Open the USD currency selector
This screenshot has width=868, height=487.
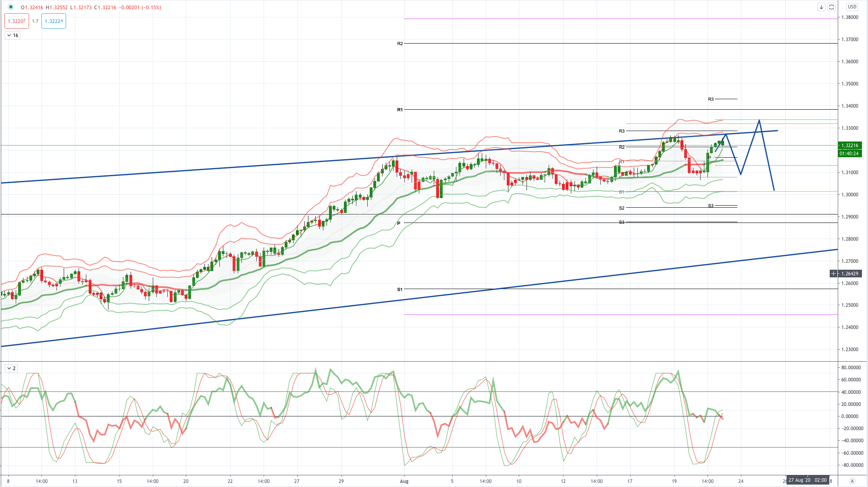tap(852, 7)
